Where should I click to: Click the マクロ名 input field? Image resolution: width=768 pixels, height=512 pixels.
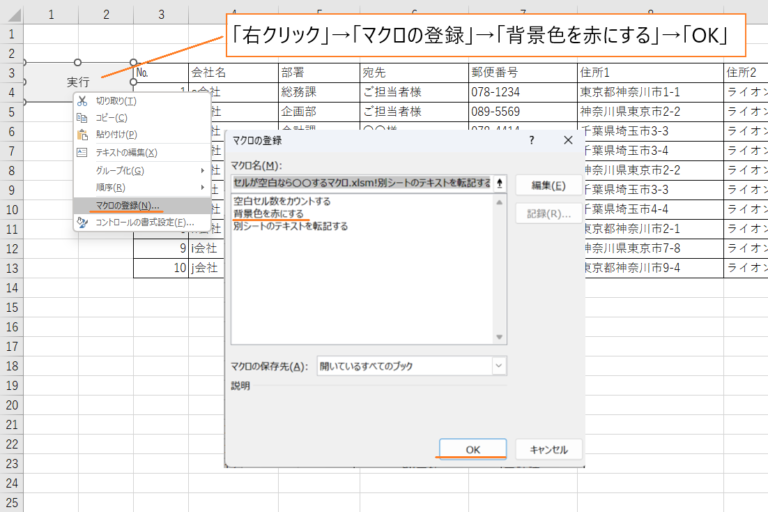point(362,183)
